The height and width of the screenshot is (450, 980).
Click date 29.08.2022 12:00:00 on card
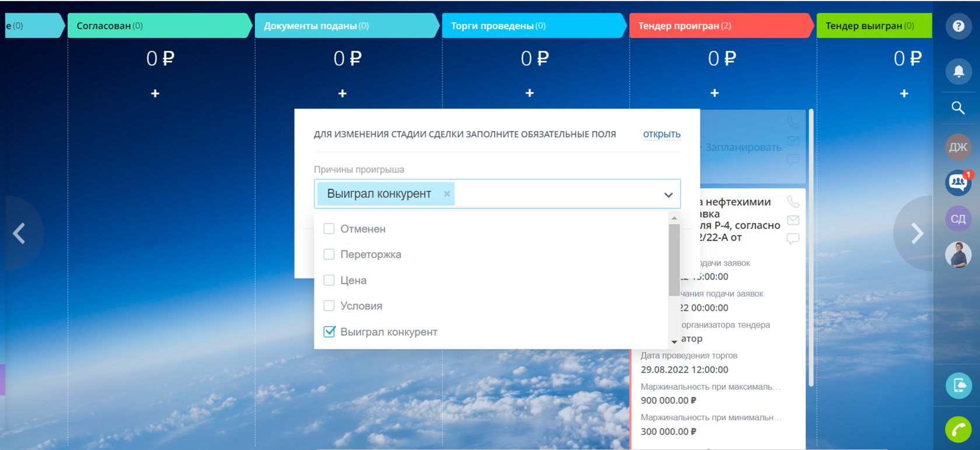coord(684,369)
